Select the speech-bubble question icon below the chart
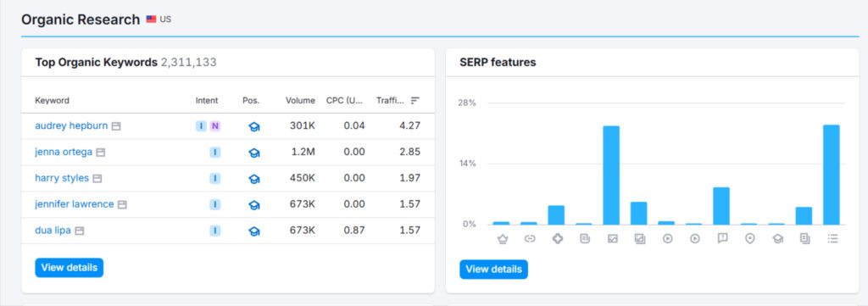Image resolution: width=868 pixels, height=306 pixels. tap(722, 239)
